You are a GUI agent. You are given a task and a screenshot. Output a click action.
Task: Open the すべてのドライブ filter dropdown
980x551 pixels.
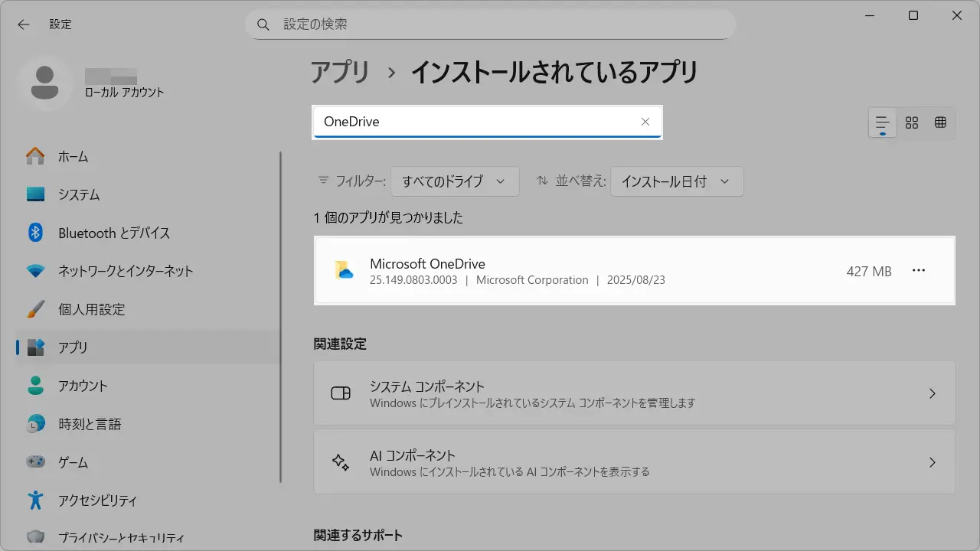point(455,181)
